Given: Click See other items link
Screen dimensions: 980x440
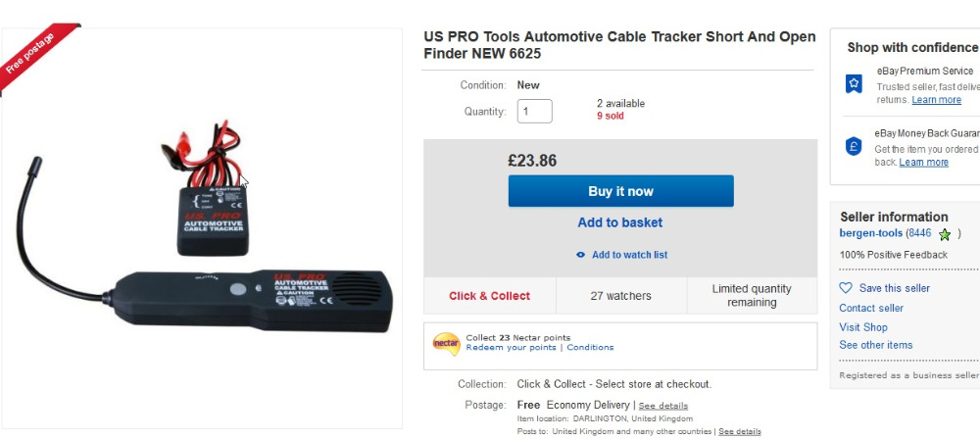Looking at the screenshot, I should [x=875, y=345].
